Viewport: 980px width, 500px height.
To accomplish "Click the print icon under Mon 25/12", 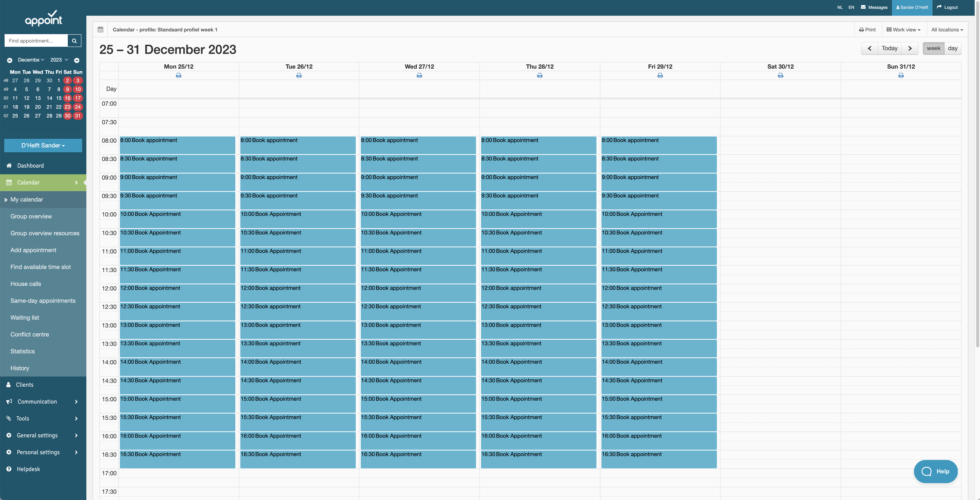I will tap(178, 75).
